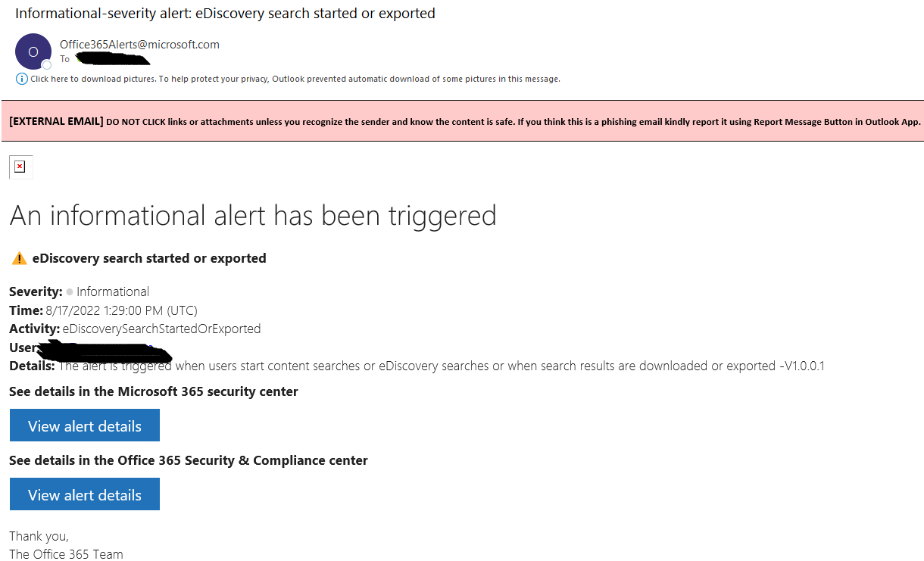Click the Activity value eDiscoverySearchStartedOrExported
This screenshot has height=561, width=924.
pos(161,329)
